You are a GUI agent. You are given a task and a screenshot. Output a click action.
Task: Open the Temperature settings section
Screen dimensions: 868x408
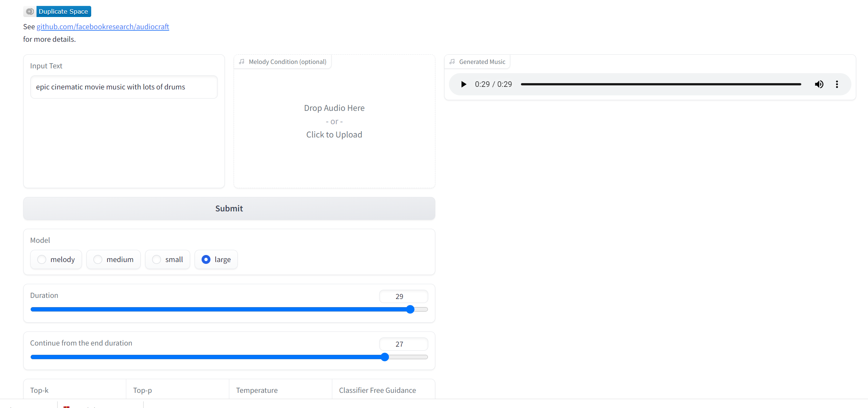[257, 390]
